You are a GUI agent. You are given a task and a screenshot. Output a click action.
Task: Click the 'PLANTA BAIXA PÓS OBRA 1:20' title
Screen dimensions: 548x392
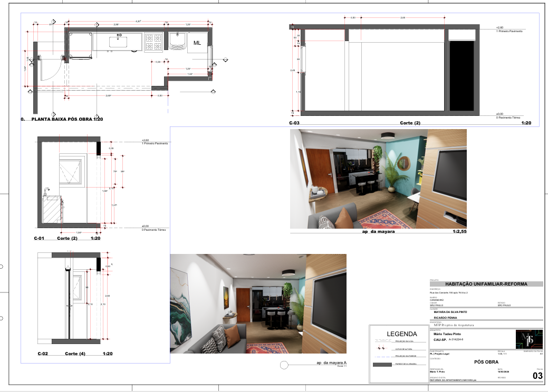[x=67, y=119]
